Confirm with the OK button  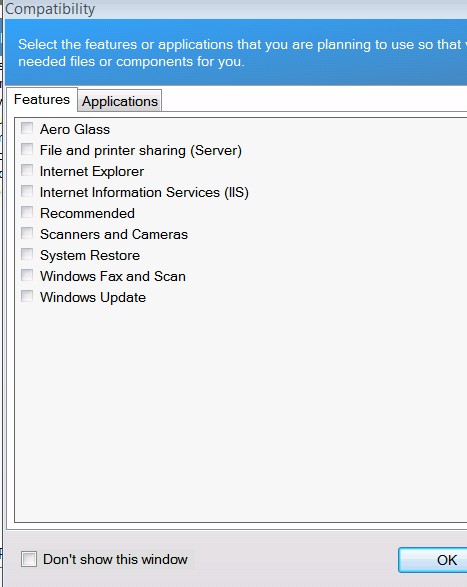point(433,560)
